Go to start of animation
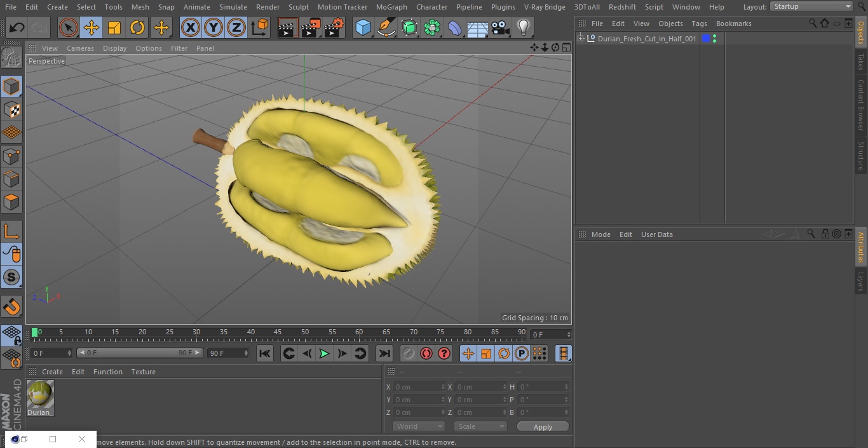Viewport: 868px width, 448px height. (x=265, y=353)
